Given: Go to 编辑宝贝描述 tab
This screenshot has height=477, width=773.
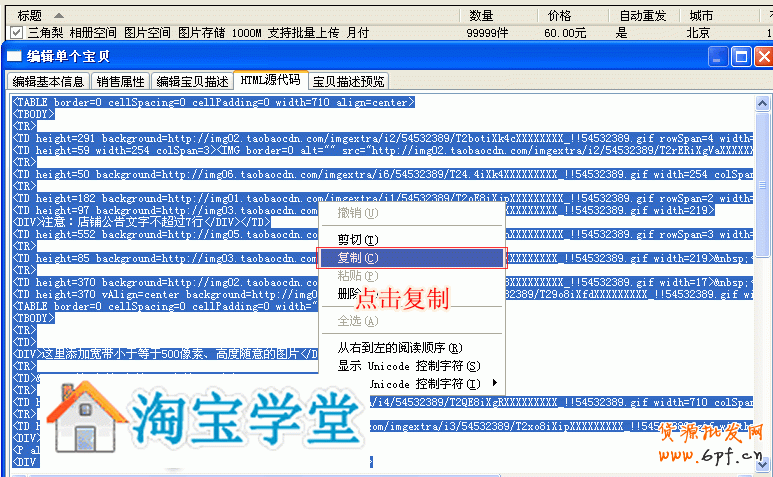Looking at the screenshot, I should (x=192, y=81).
